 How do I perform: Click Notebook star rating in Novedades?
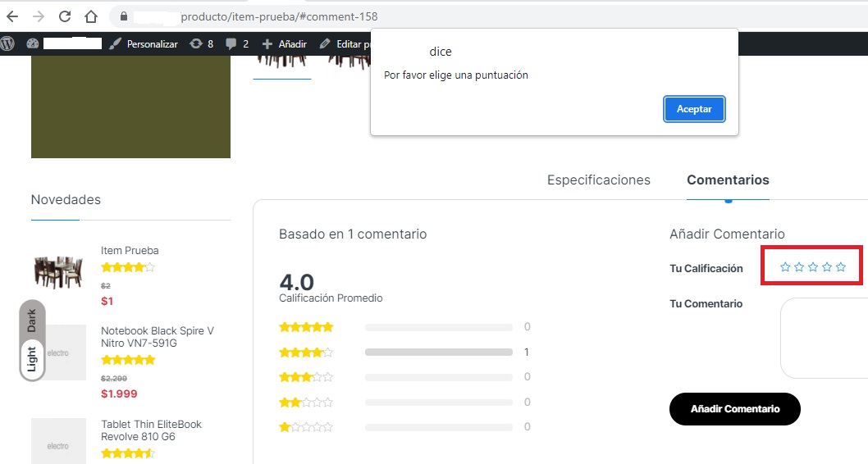(x=128, y=360)
